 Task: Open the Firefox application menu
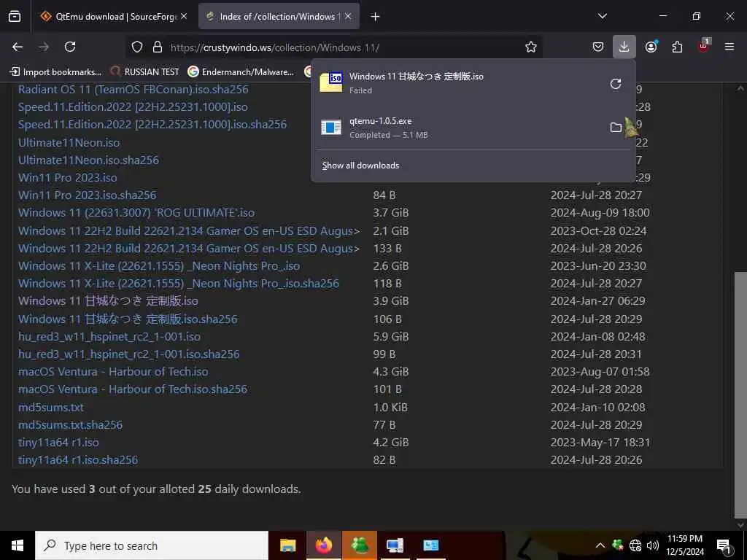point(729,47)
